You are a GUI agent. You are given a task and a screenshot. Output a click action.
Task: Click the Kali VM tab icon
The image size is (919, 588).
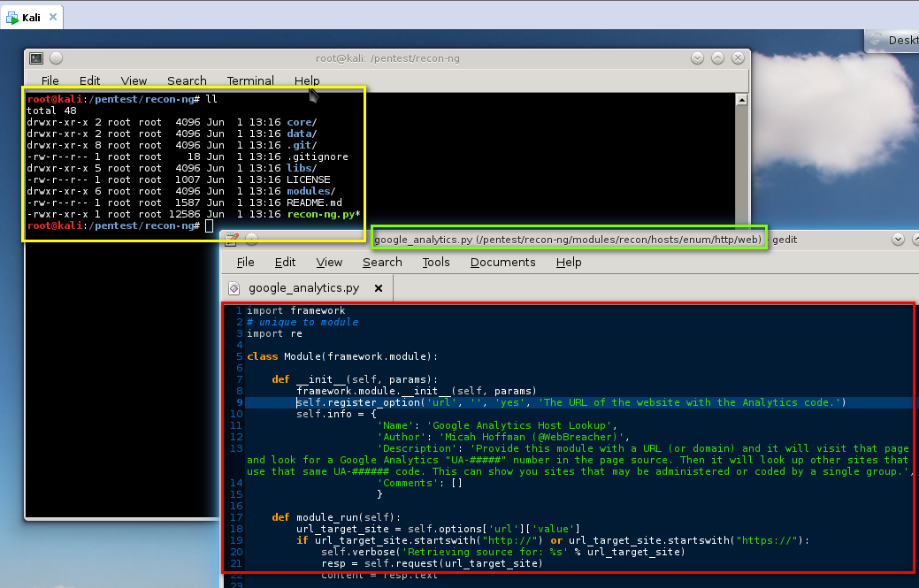tap(12, 18)
